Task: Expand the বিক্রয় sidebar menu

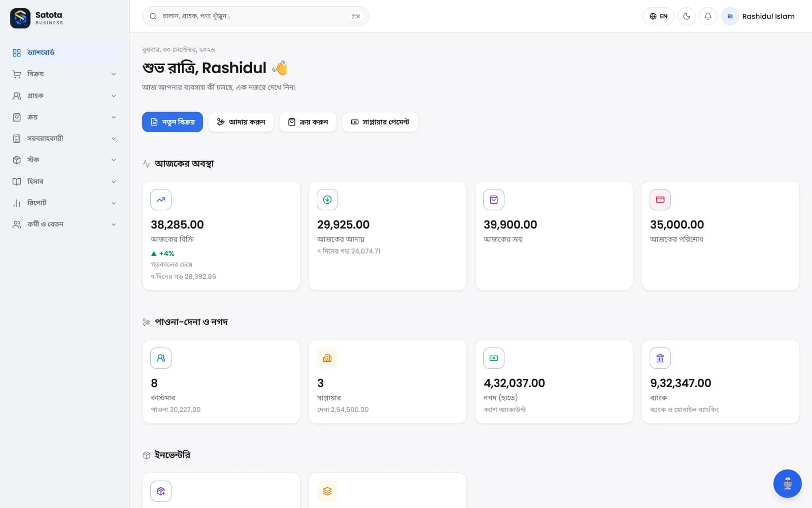Action: point(65,74)
